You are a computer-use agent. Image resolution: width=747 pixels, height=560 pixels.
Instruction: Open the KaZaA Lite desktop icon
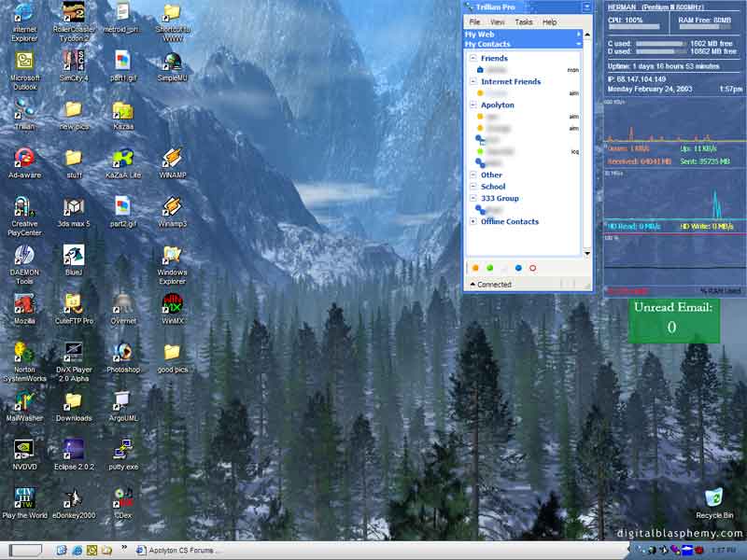[x=122, y=158]
